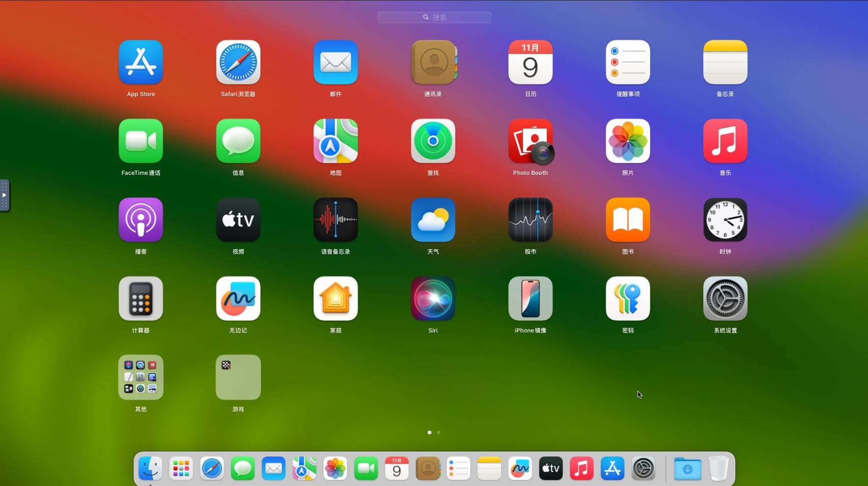Launch 提醒事项 reminders app in Launchpad
Image resolution: width=868 pixels, height=486 pixels.
pos(628,62)
